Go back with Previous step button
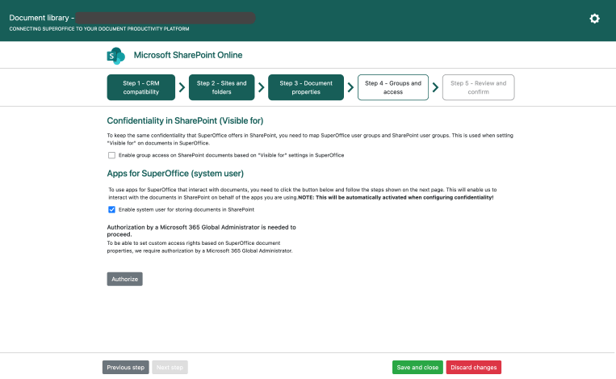The height and width of the screenshot is (379, 616). click(x=126, y=367)
